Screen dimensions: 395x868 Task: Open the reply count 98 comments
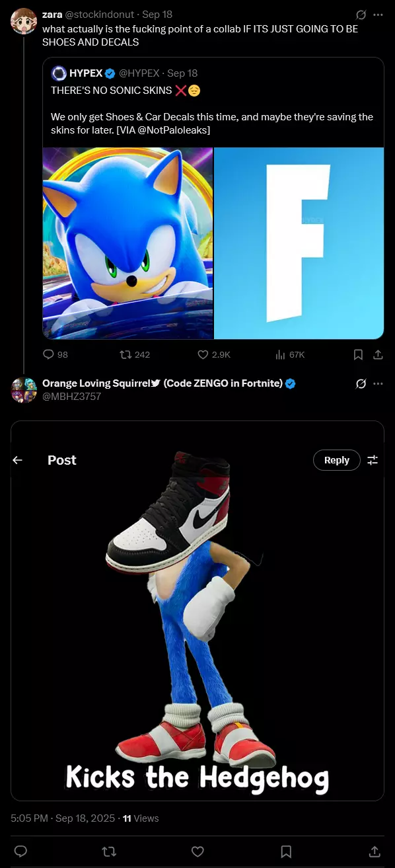click(x=55, y=354)
